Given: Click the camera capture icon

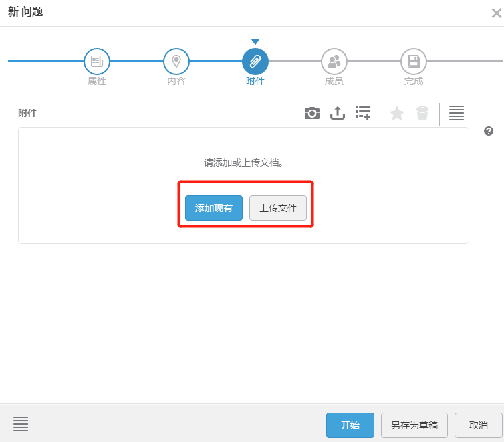Looking at the screenshot, I should click(312, 114).
